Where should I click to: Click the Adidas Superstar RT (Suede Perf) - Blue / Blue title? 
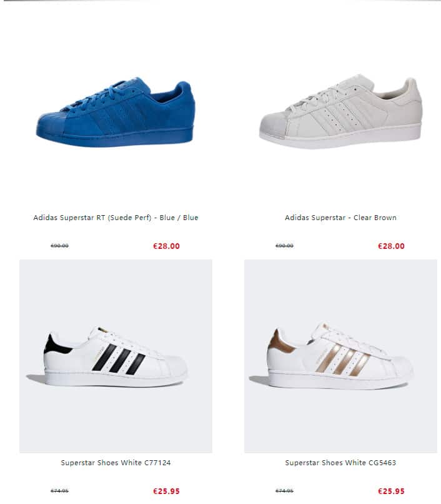click(x=116, y=218)
